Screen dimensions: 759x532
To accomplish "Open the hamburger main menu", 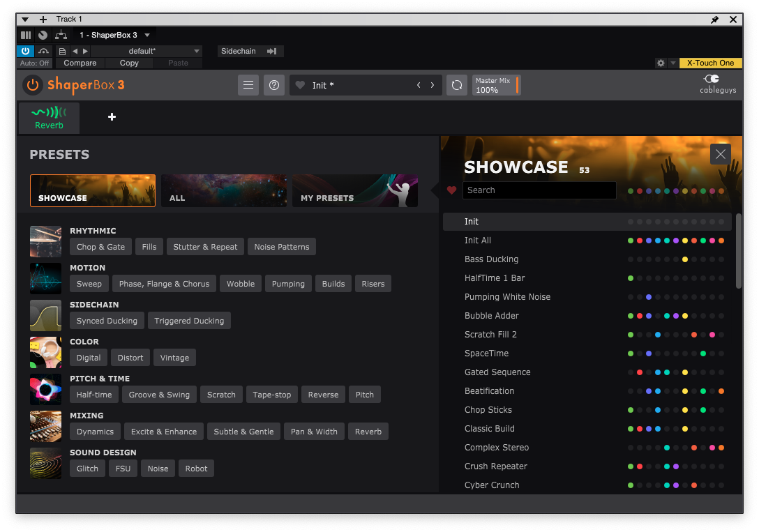I will click(x=248, y=85).
